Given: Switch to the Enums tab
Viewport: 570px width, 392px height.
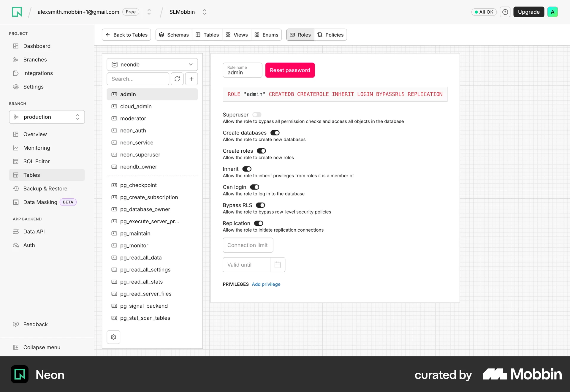Looking at the screenshot, I should 266,35.
